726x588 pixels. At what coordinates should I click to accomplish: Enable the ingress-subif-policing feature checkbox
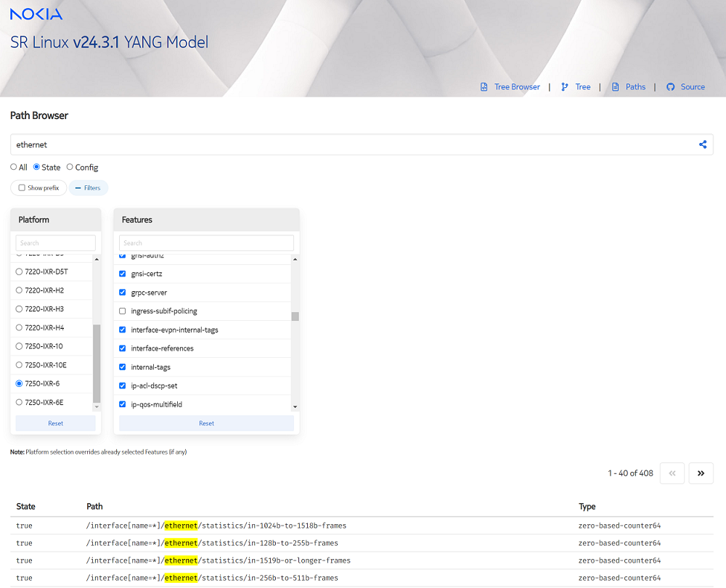pos(123,311)
